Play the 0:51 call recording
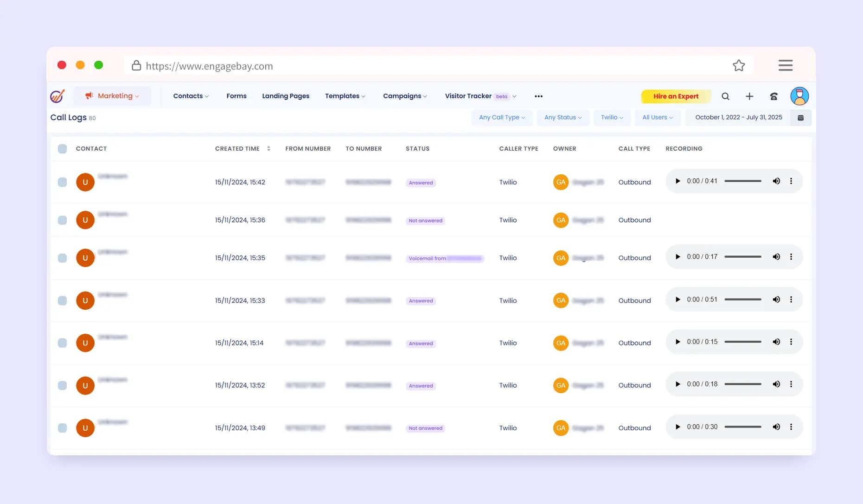This screenshot has height=504, width=863. point(678,300)
